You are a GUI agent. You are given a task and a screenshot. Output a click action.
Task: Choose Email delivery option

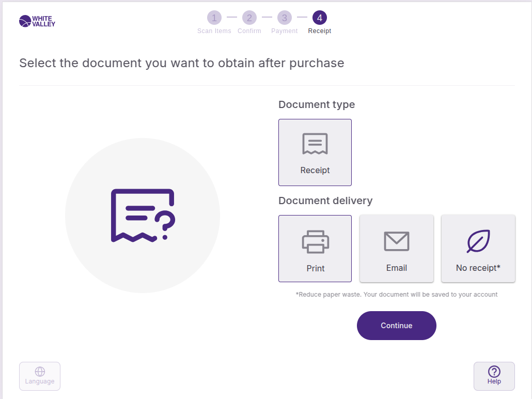coord(397,249)
